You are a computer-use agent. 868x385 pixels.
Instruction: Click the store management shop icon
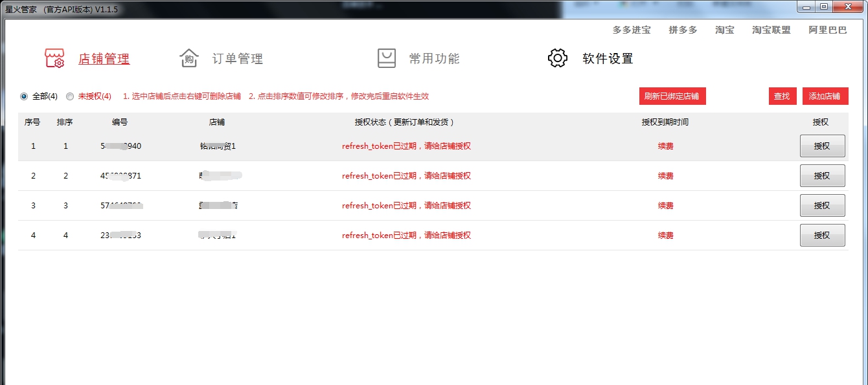click(54, 58)
